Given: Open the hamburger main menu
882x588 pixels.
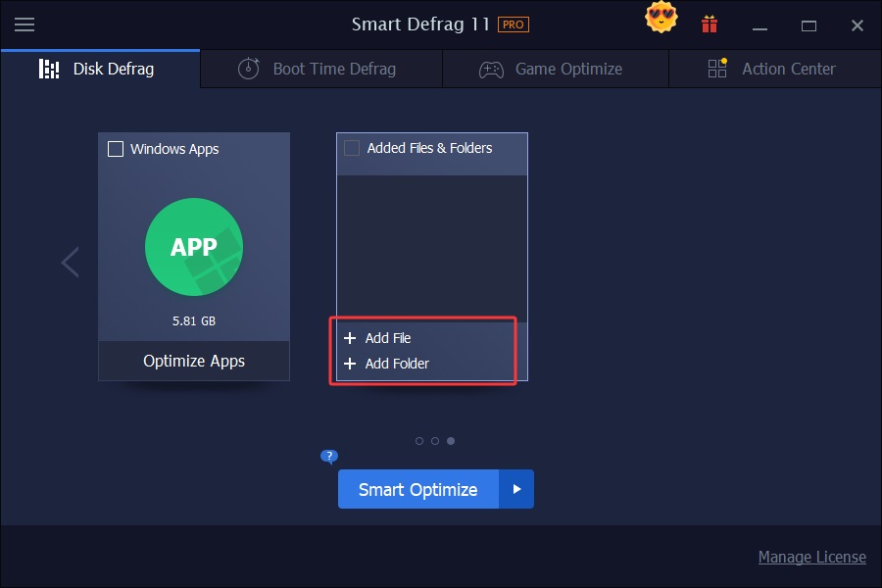Looking at the screenshot, I should (x=24, y=24).
